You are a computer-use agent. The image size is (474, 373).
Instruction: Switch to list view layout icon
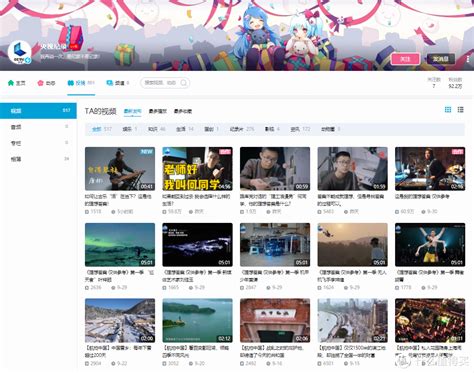461,110
